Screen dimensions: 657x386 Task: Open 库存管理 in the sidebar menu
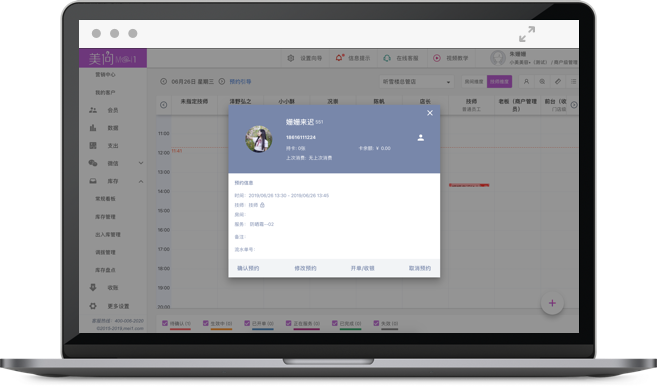[x=105, y=217]
